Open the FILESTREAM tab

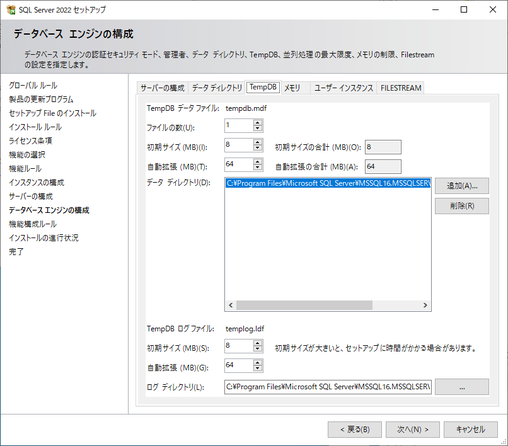point(401,88)
